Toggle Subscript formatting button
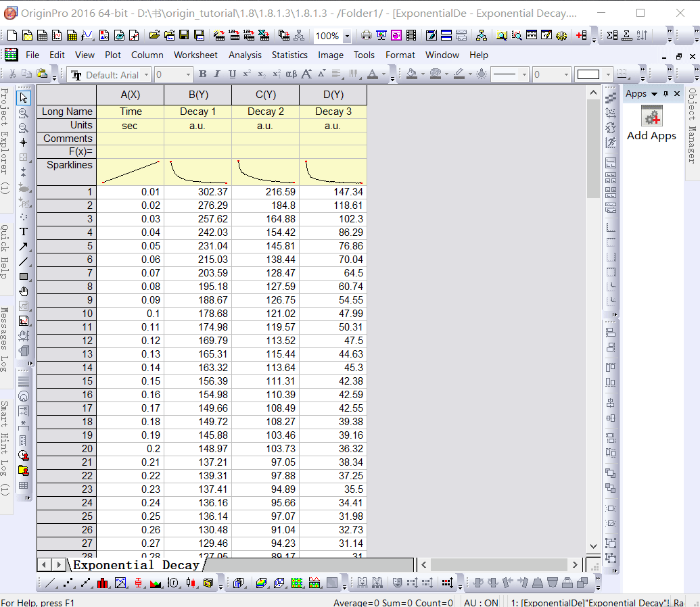Image resolution: width=700 pixels, height=607 pixels. pyautogui.click(x=262, y=74)
